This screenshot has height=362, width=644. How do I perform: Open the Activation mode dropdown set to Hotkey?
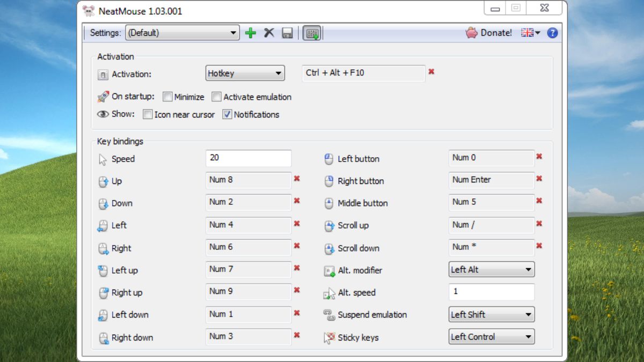coord(245,73)
